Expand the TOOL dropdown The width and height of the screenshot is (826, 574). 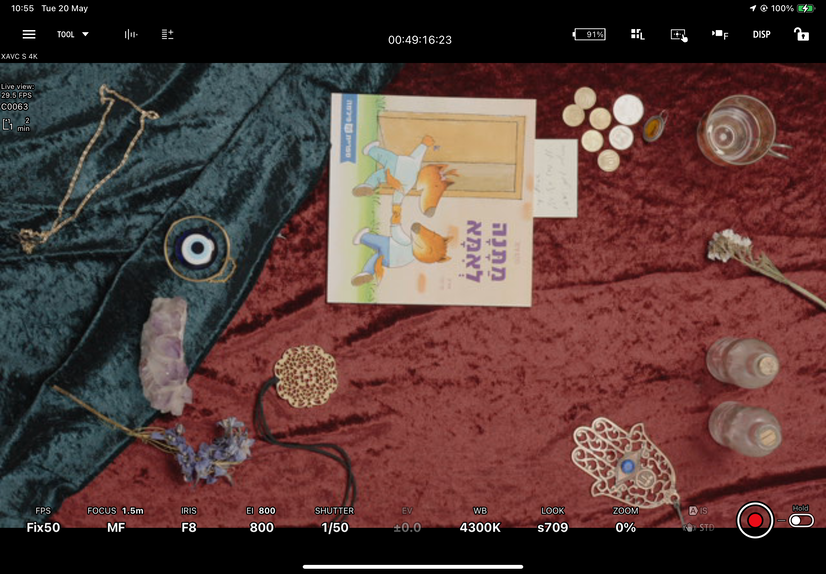(73, 34)
